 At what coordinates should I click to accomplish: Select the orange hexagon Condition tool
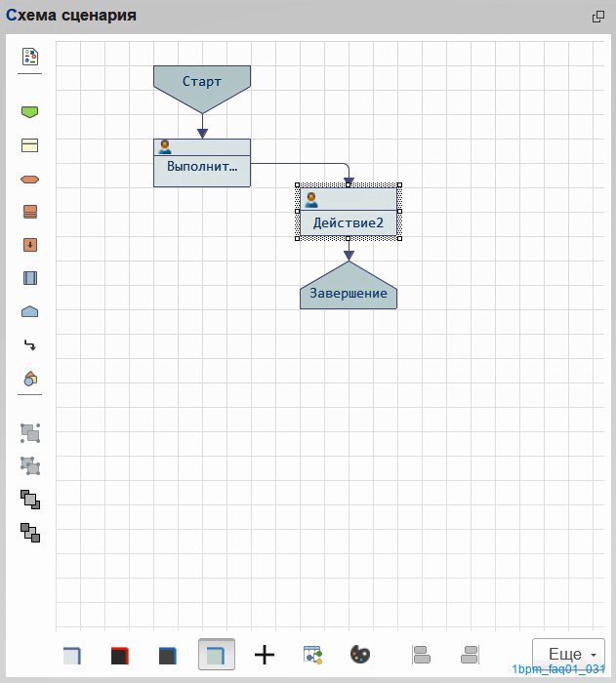click(x=29, y=180)
